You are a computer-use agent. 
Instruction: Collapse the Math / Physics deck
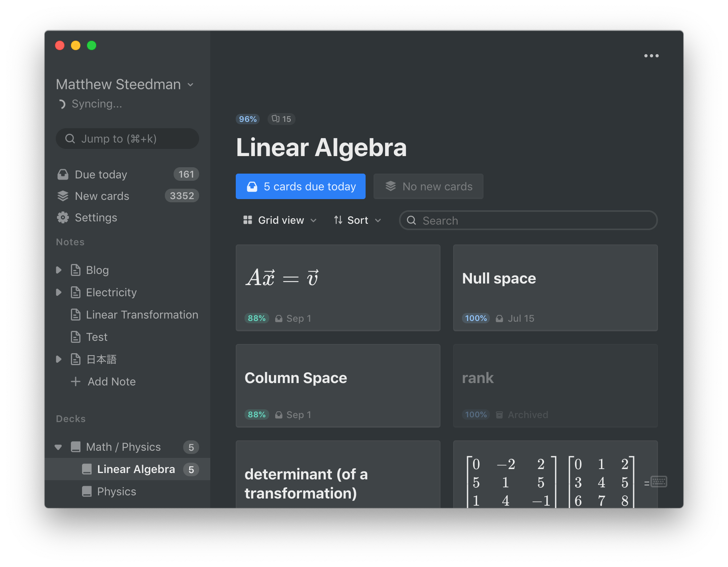point(58,447)
